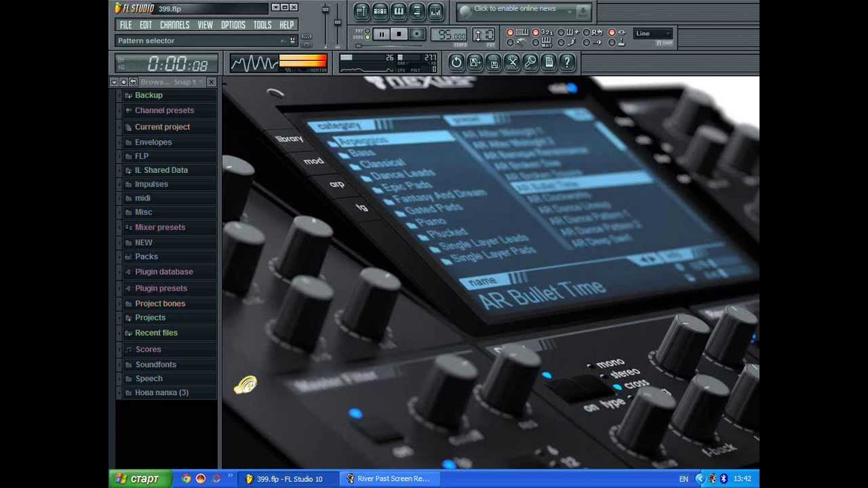Screen dimensions: 868x488
Task: Expand the Plugin database folder
Action: click(x=163, y=272)
